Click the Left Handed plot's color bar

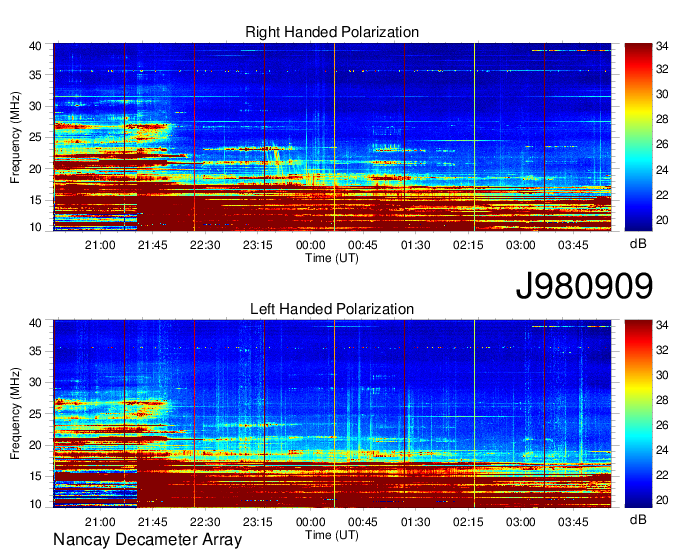coord(638,413)
